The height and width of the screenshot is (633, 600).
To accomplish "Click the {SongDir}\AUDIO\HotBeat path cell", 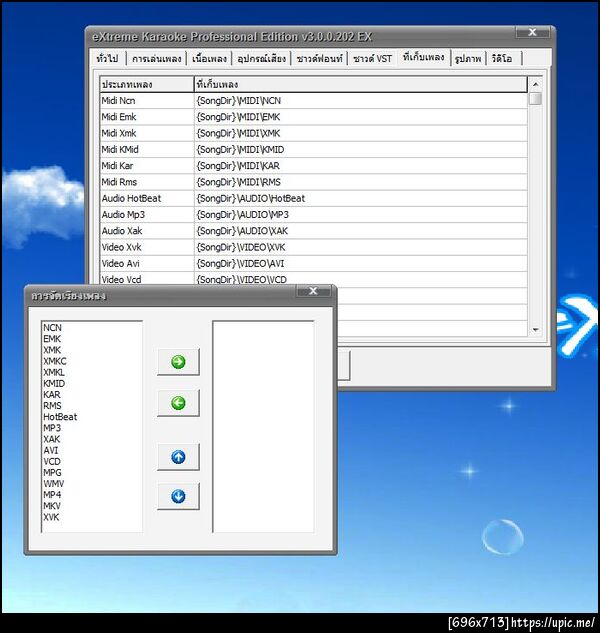I will 361,199.
